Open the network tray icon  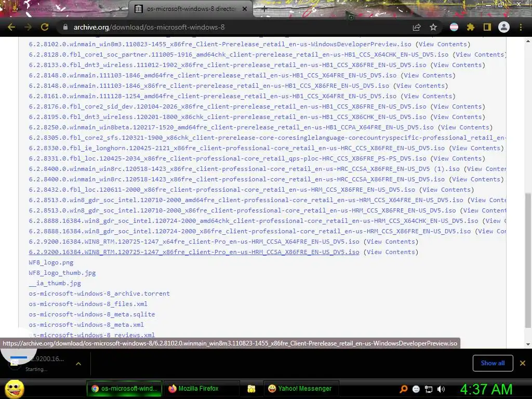pyautogui.click(x=429, y=389)
